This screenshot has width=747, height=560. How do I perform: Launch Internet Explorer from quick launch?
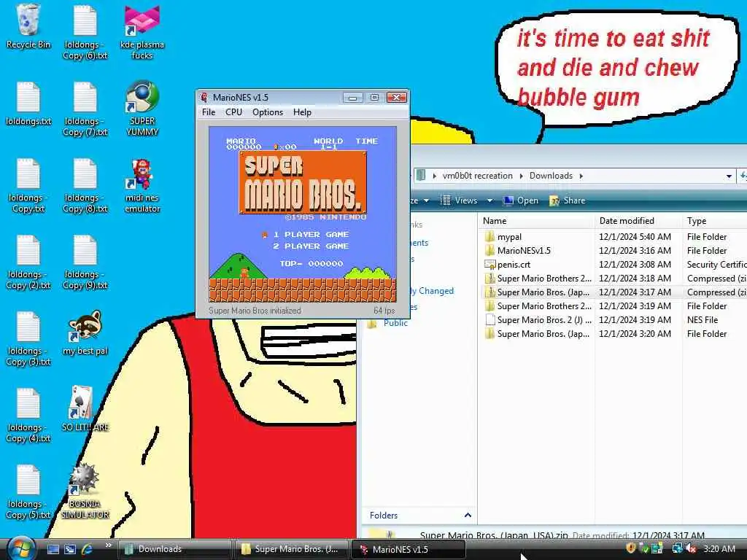click(x=88, y=549)
